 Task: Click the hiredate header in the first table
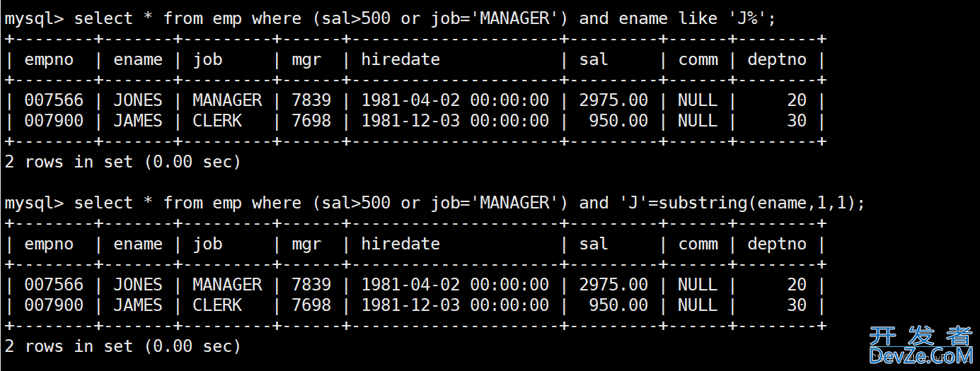[x=400, y=60]
